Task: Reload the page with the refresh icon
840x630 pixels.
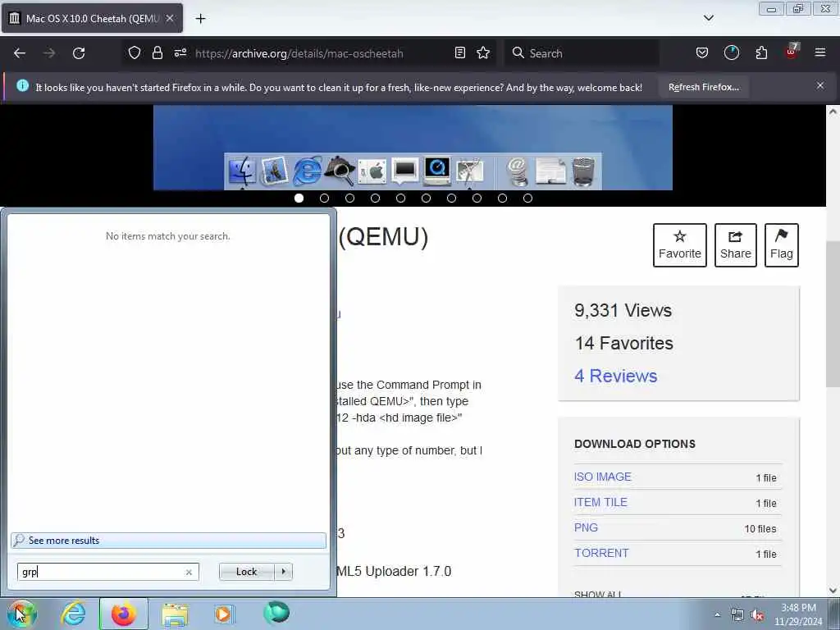Action: pos(79,53)
